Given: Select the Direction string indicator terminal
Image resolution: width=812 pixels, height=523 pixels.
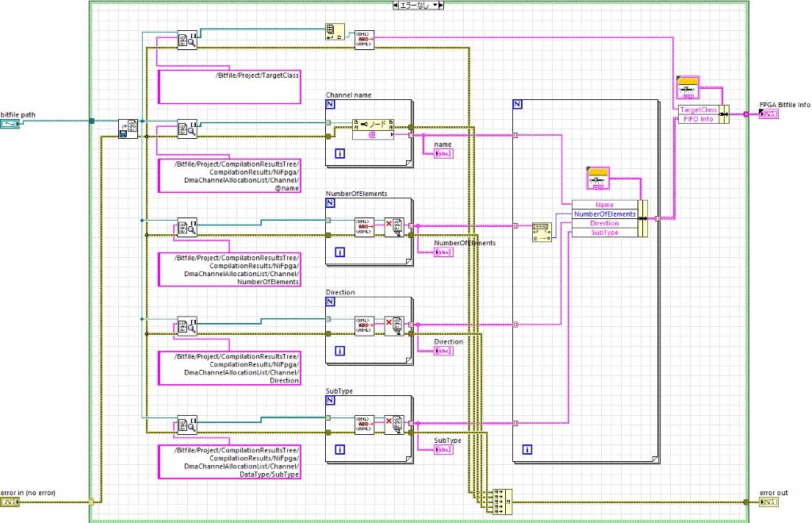Looking at the screenshot, I should point(443,351).
